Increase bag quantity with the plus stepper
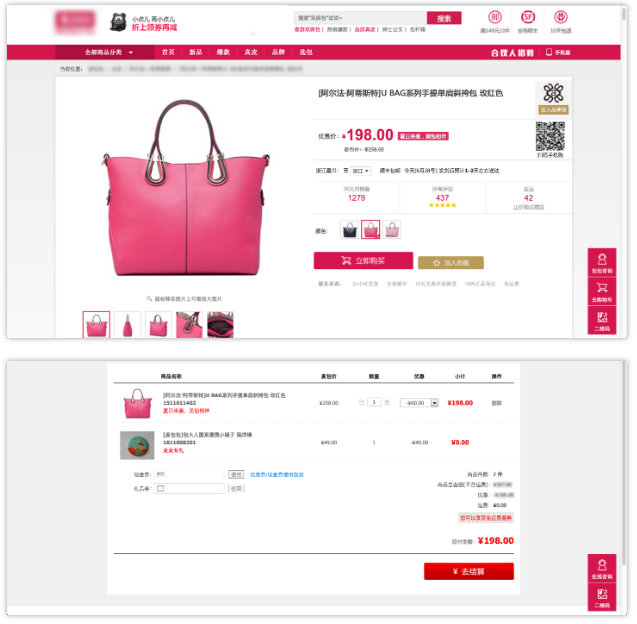Screen dimensions: 637x624 [x=388, y=402]
